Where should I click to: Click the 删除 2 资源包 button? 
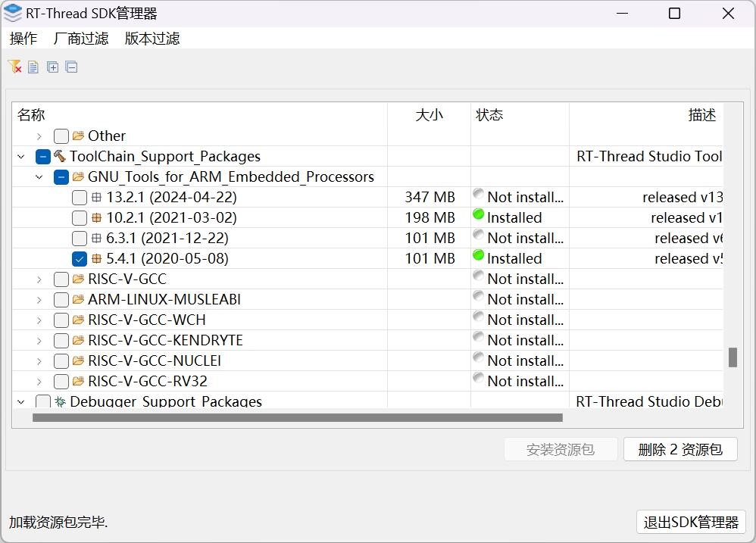coord(680,450)
